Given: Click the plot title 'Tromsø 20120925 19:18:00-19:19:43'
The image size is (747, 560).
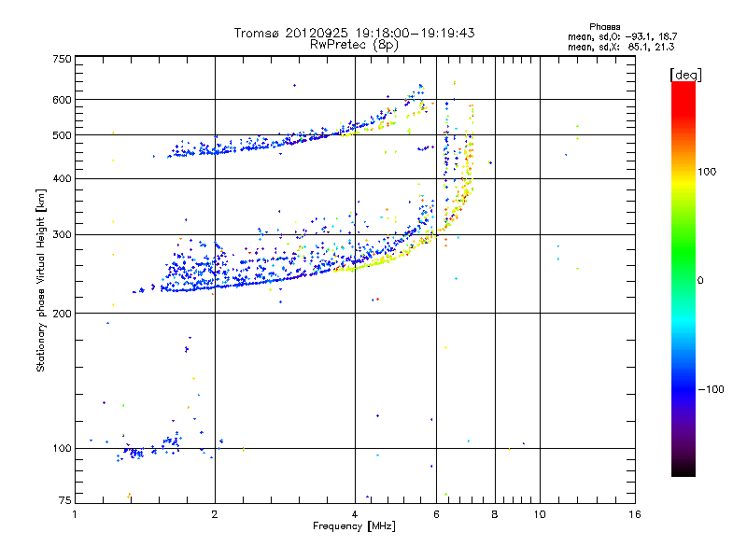Looking at the screenshot, I should coord(354,33).
